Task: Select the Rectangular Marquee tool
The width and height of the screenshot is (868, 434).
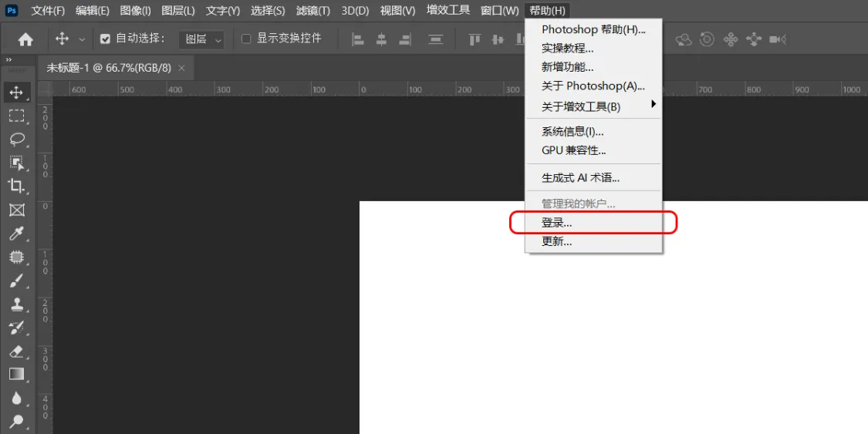Action: point(17,116)
